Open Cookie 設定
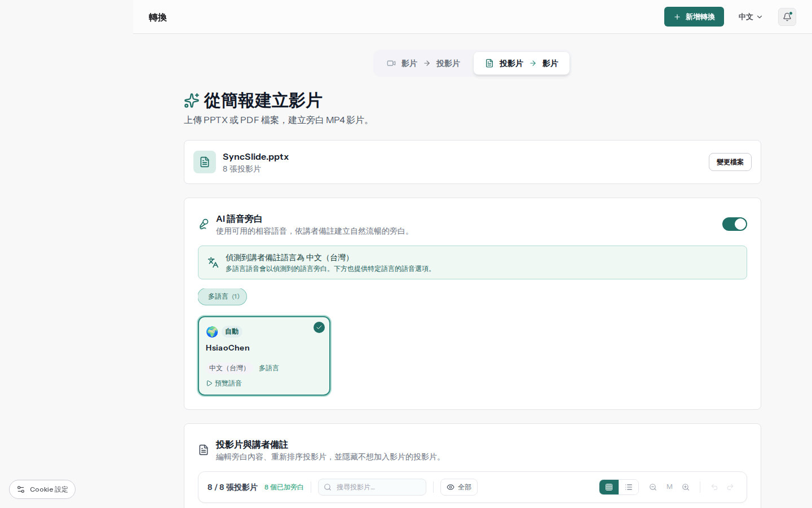This screenshot has height=508, width=812. point(42,489)
